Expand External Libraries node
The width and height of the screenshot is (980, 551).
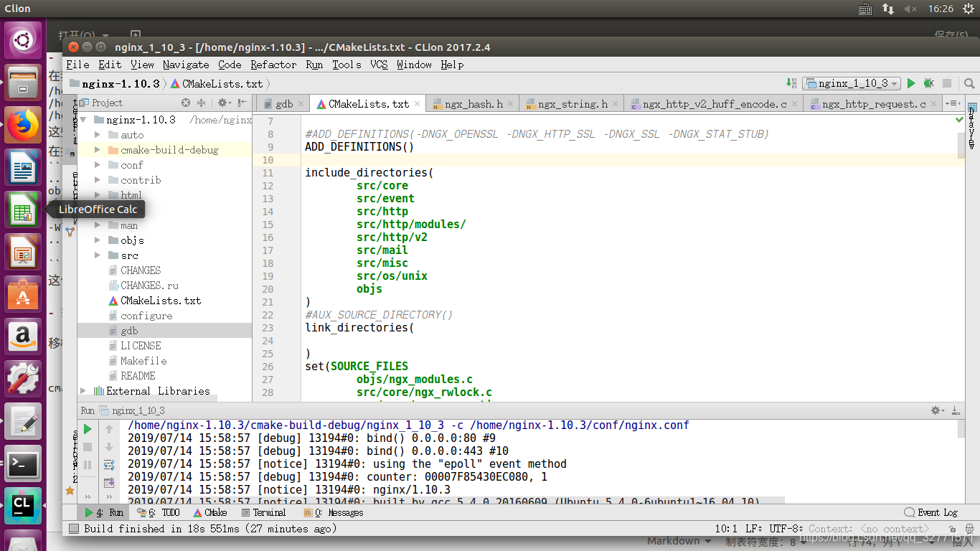tap(83, 391)
